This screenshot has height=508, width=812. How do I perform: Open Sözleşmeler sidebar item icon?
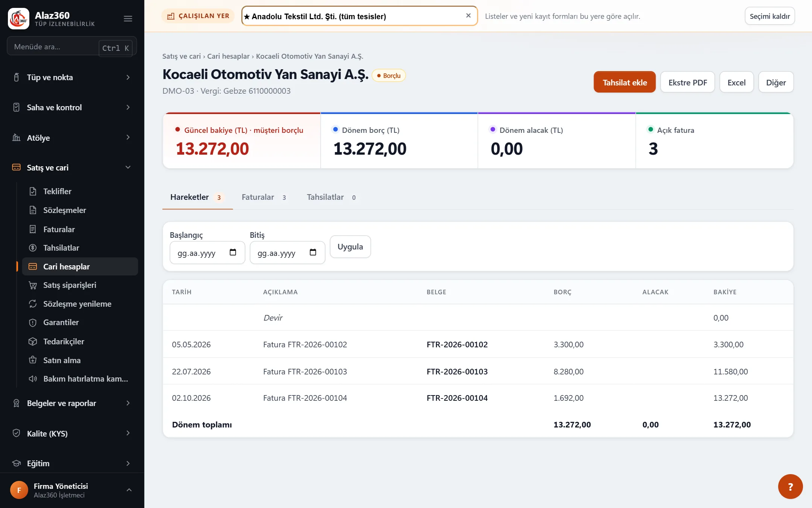click(33, 210)
